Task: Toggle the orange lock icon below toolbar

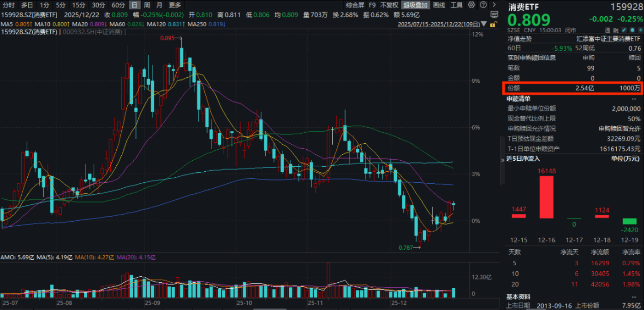Action: [x=493, y=24]
